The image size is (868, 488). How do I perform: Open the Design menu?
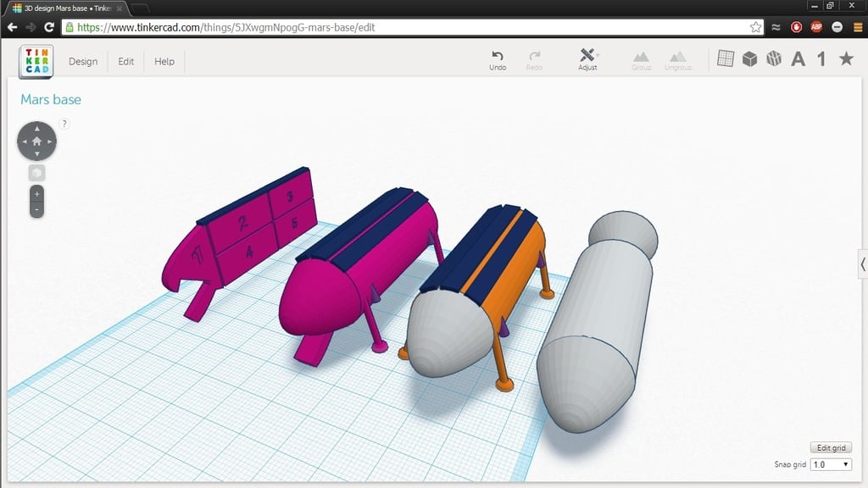(83, 61)
